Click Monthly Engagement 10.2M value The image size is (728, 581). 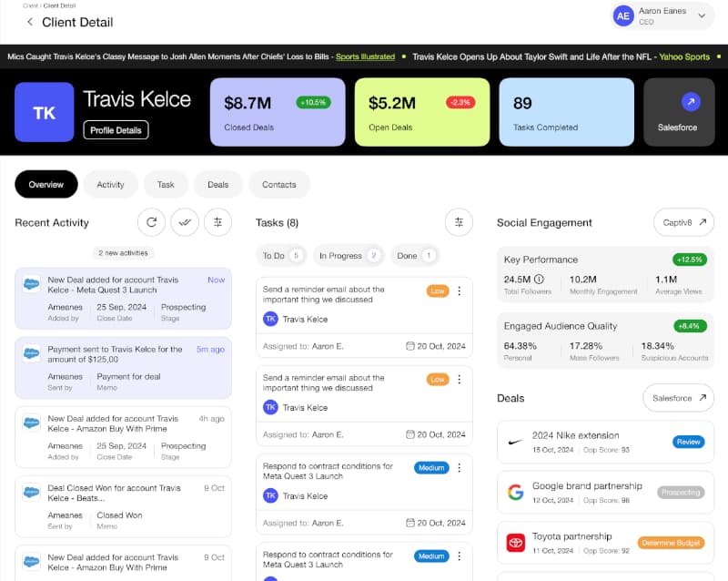[582, 280]
